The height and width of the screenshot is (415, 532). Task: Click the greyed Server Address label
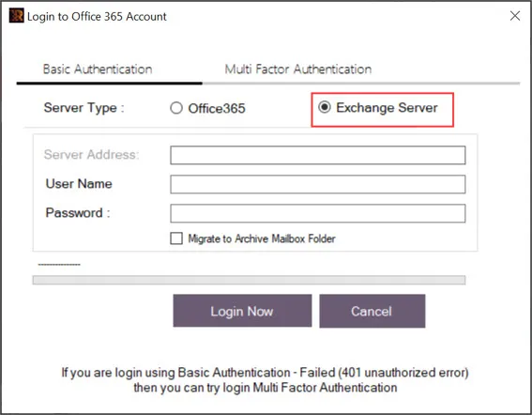[x=92, y=155]
